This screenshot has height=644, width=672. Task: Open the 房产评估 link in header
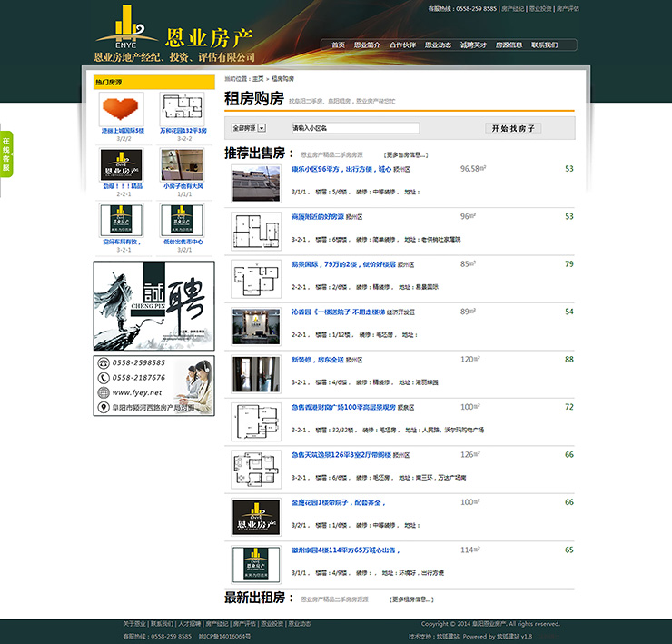[568, 8]
